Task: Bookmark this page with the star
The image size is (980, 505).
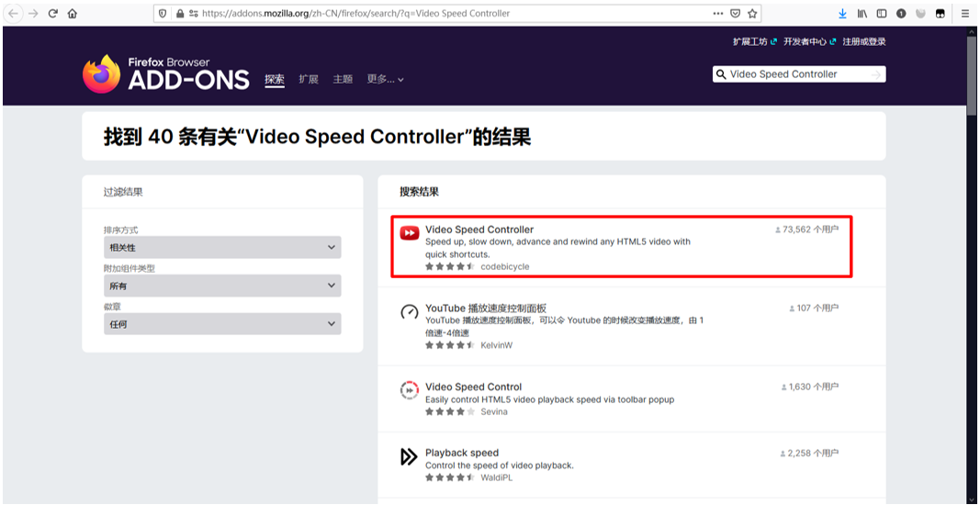Action: (752, 13)
